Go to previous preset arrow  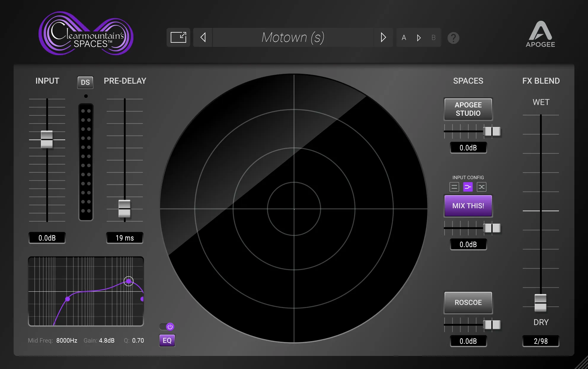point(203,37)
